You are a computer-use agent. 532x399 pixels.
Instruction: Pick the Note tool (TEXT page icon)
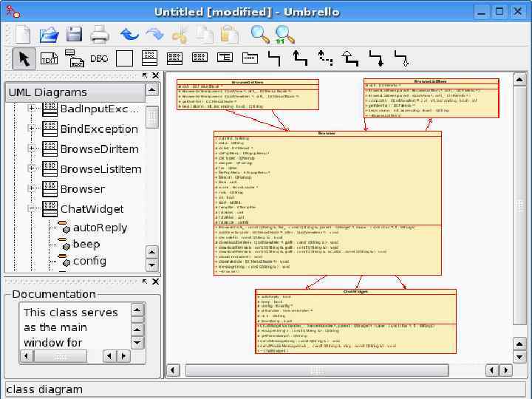[50, 58]
